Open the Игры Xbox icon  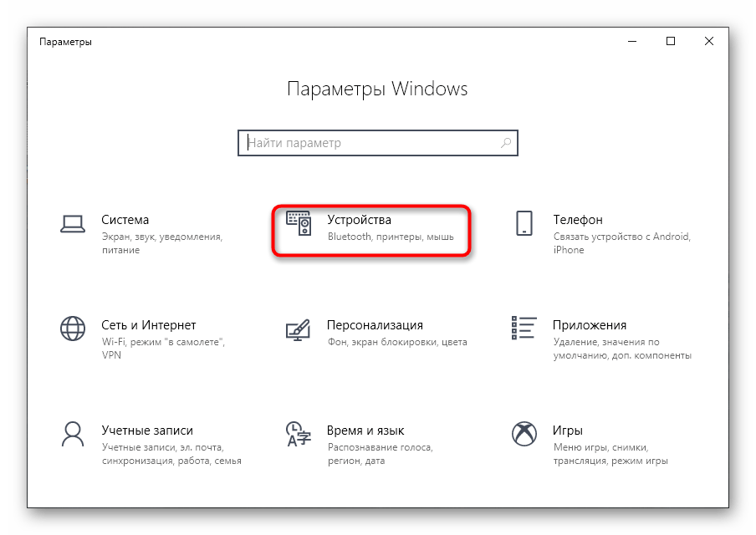[x=524, y=434]
